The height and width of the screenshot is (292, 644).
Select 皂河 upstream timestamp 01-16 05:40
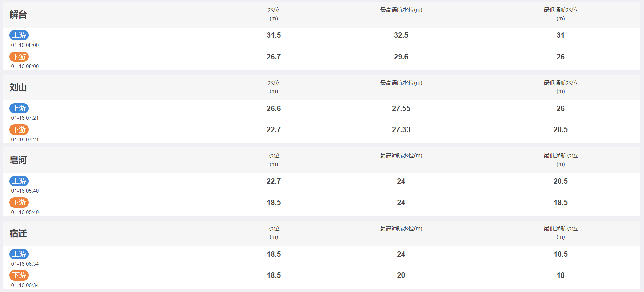(25, 191)
